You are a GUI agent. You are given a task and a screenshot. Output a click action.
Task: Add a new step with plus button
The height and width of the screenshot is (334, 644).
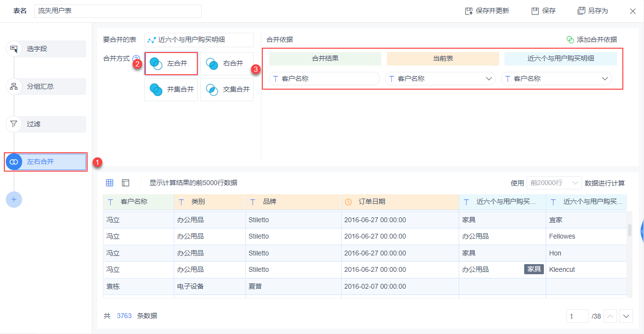[x=14, y=199]
